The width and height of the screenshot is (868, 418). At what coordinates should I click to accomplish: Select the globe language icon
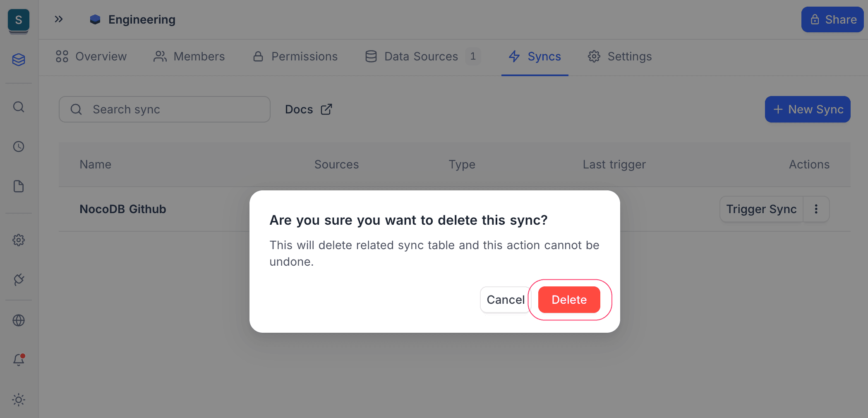19,320
